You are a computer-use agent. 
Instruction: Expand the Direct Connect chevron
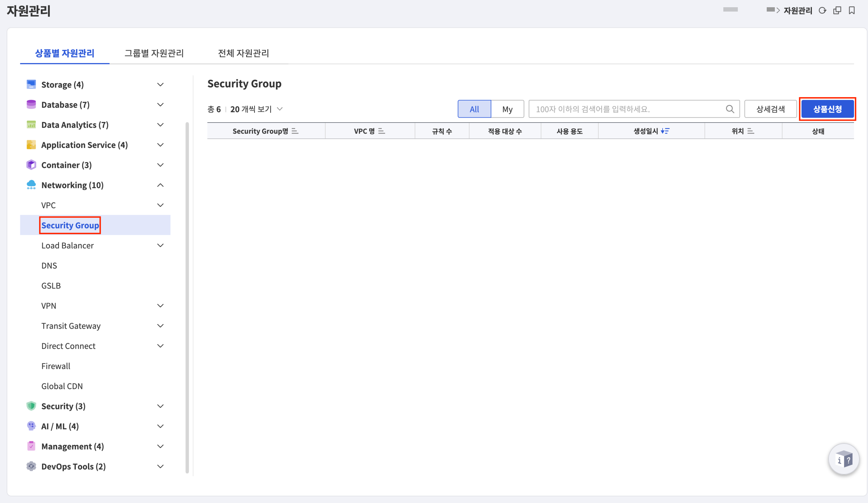coord(160,346)
